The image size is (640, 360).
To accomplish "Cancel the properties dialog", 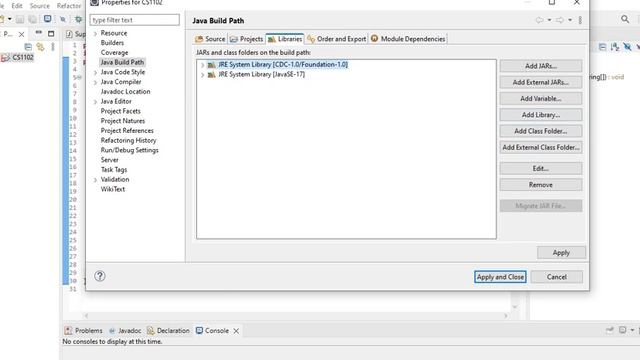I will pos(557,277).
